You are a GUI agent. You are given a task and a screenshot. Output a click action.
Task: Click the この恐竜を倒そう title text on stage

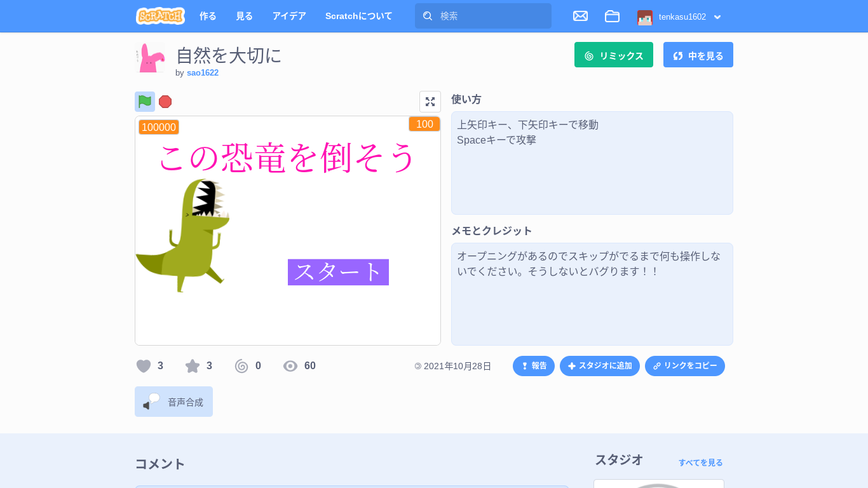pyautogui.click(x=288, y=157)
